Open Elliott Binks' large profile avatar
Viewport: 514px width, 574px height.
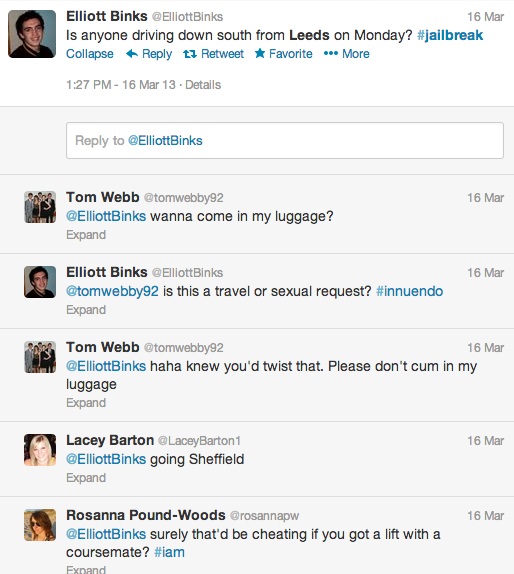[x=32, y=34]
